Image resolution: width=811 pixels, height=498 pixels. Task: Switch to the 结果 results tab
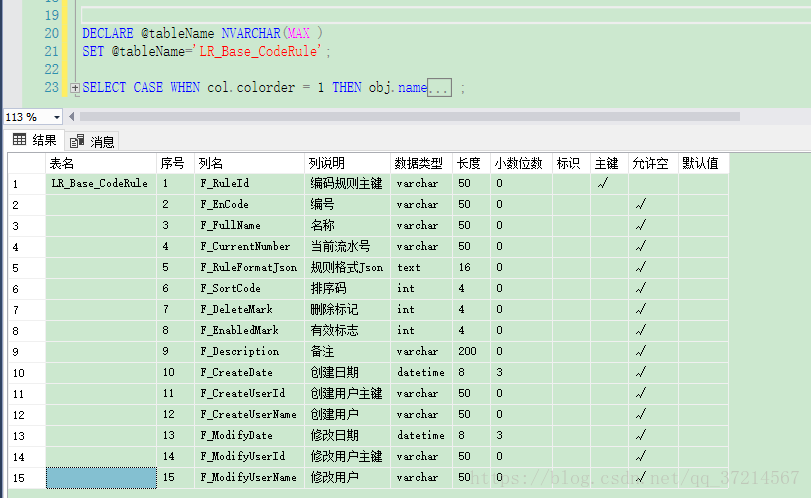[35, 140]
